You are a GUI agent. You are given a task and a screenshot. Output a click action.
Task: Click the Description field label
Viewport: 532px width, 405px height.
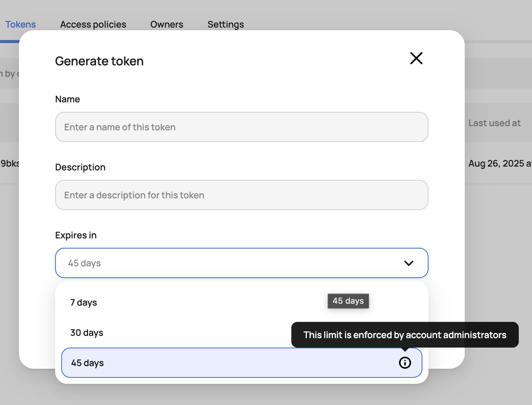[x=80, y=167]
